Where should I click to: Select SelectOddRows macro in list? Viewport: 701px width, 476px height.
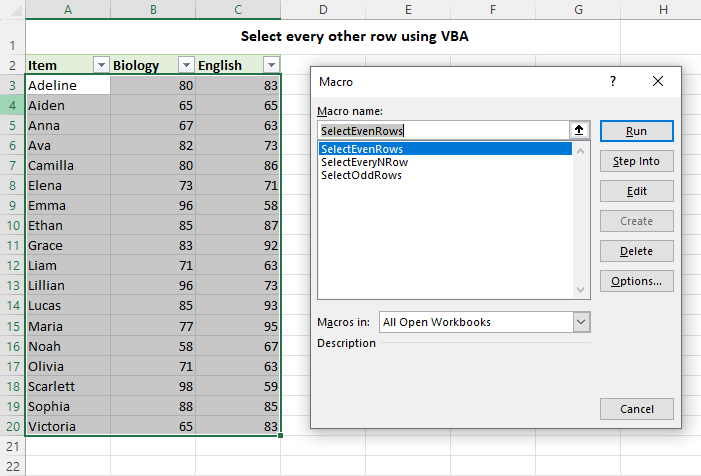tap(361, 175)
